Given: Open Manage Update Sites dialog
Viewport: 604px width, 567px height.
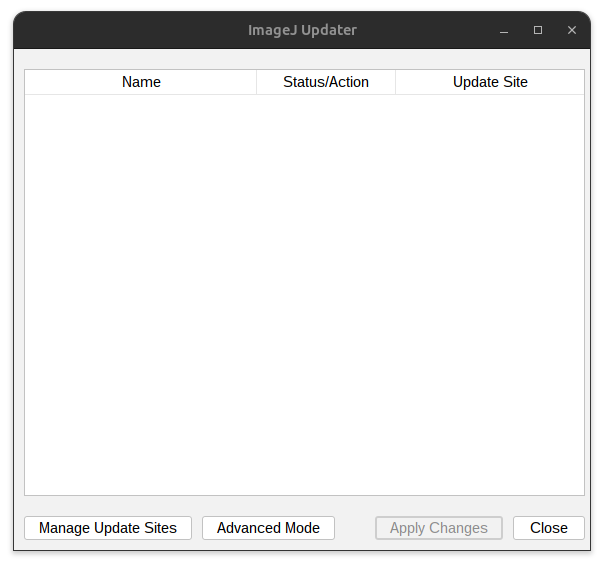Looking at the screenshot, I should tap(108, 528).
